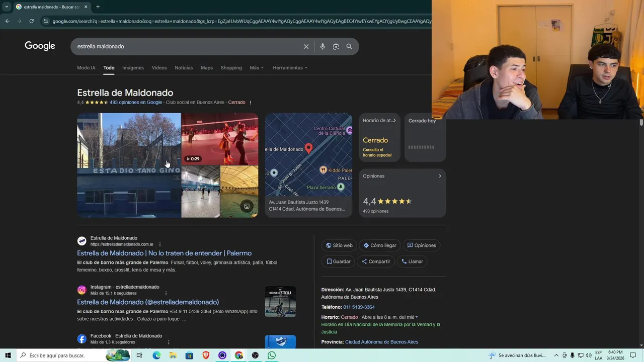Search by image with camera icon
Viewport: 644px width, 362px height.
pyautogui.click(x=336, y=46)
